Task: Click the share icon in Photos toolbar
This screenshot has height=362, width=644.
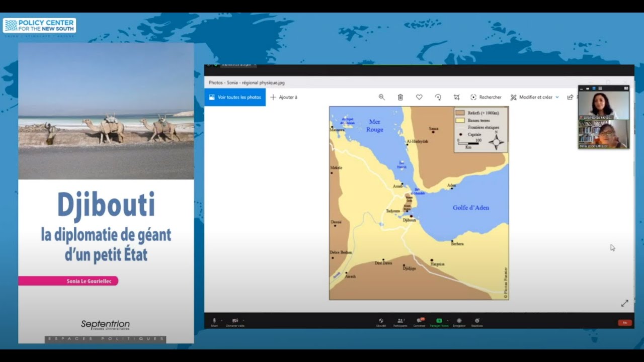Action: pyautogui.click(x=570, y=97)
